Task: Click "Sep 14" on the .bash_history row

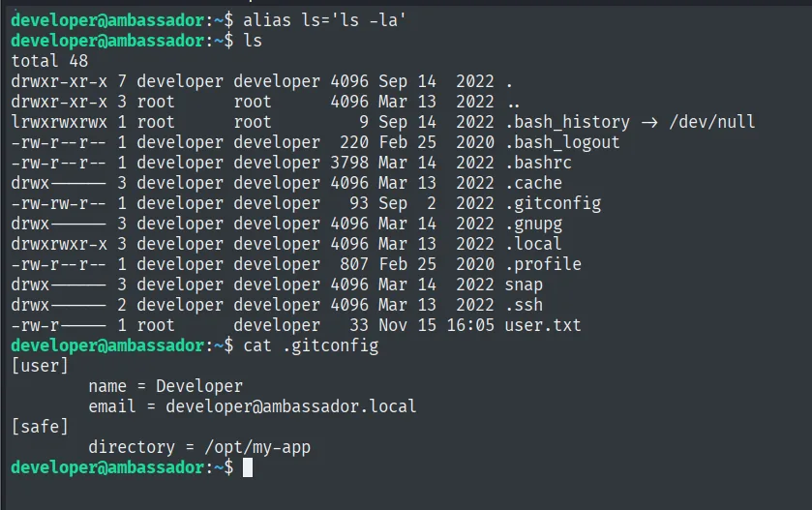Action: click(407, 122)
